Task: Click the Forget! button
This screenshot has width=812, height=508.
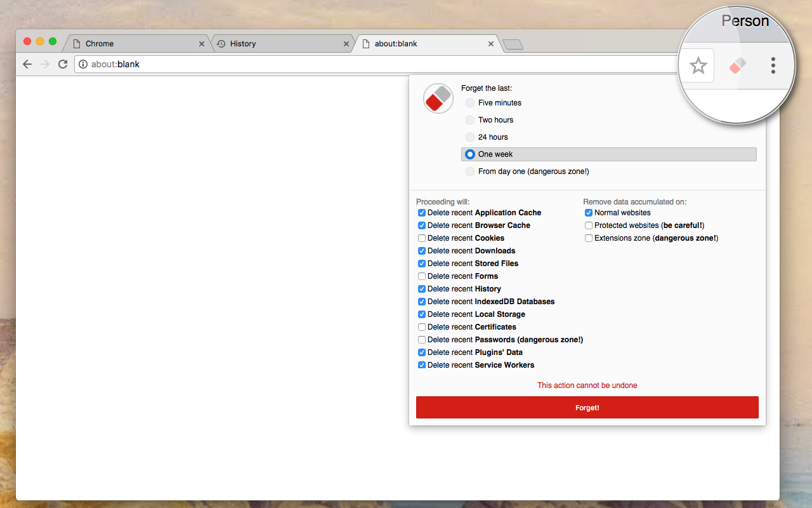Action: (x=587, y=407)
